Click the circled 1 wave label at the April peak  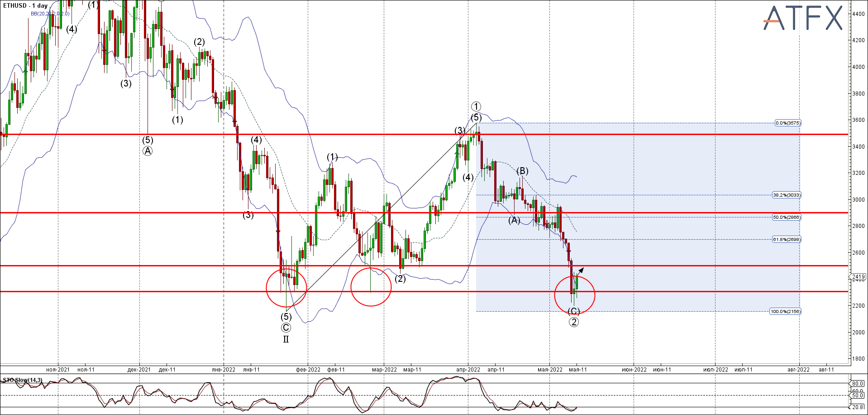click(x=476, y=106)
